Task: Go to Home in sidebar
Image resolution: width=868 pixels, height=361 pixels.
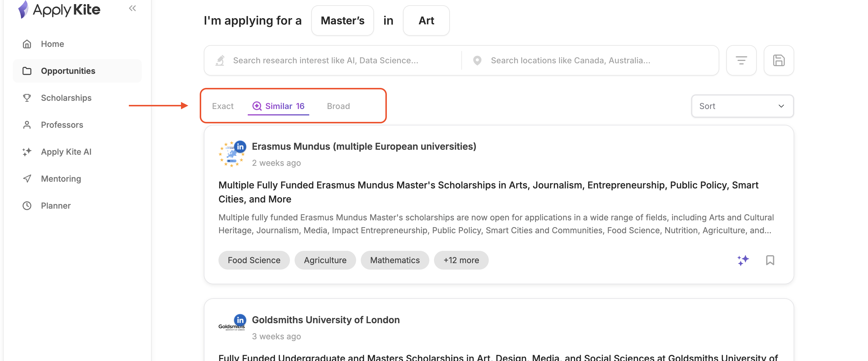Action: (x=52, y=44)
